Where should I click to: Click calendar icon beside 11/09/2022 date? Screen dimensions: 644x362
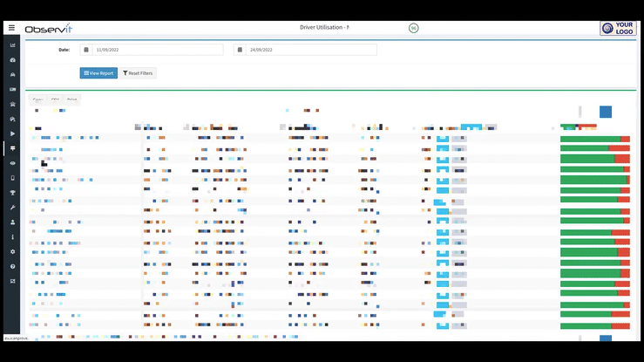[86, 50]
